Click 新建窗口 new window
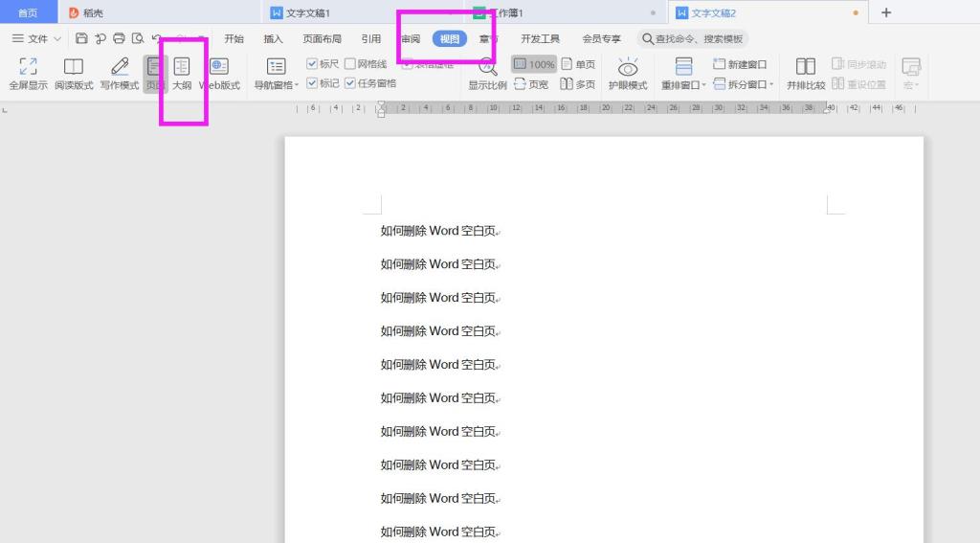Screen dimensions: 980x543 [x=740, y=64]
